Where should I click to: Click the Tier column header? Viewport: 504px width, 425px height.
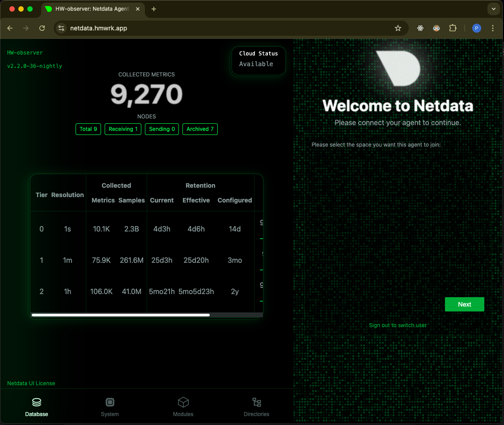pyautogui.click(x=42, y=195)
